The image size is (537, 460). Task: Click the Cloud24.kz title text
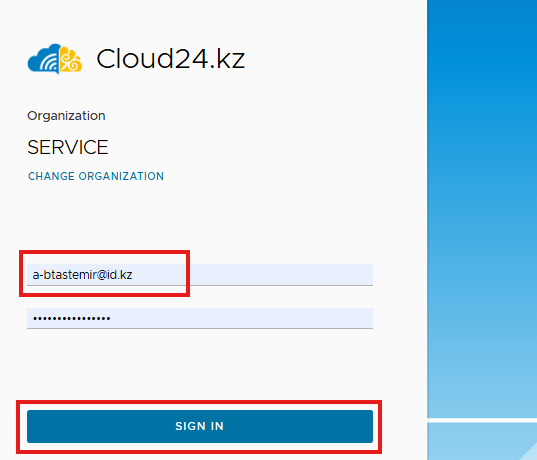coord(171,59)
